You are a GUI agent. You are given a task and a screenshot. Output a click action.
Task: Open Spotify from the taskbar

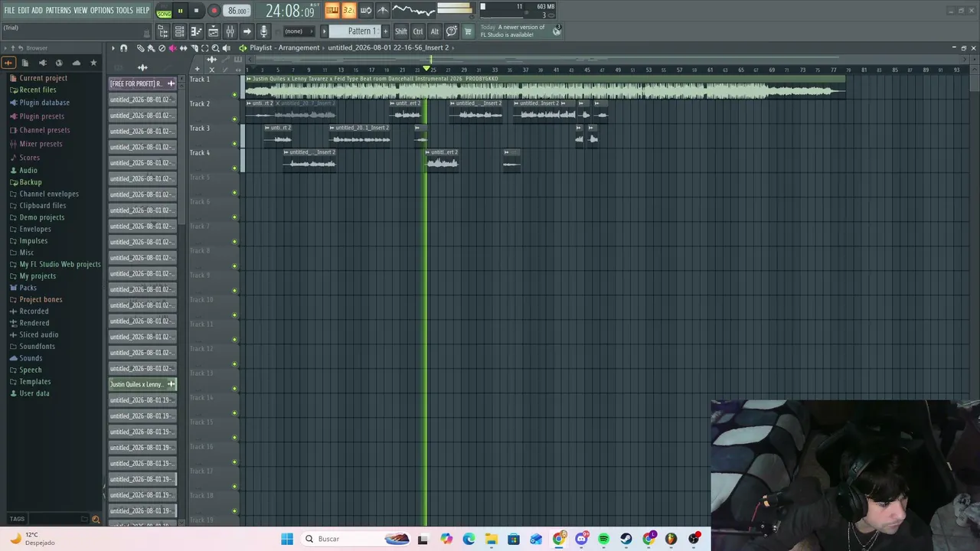tap(603, 539)
